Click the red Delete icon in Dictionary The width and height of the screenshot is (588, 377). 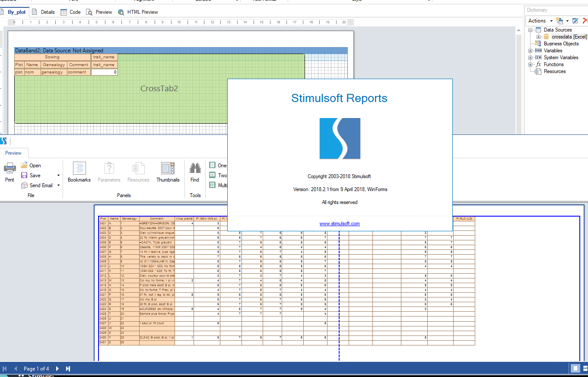pyautogui.click(x=585, y=21)
